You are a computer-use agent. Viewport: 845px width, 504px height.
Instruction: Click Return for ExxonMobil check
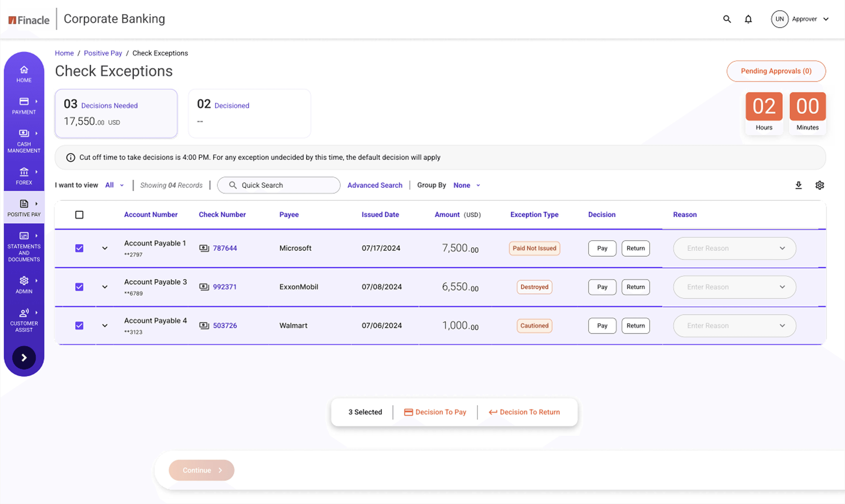[635, 287]
